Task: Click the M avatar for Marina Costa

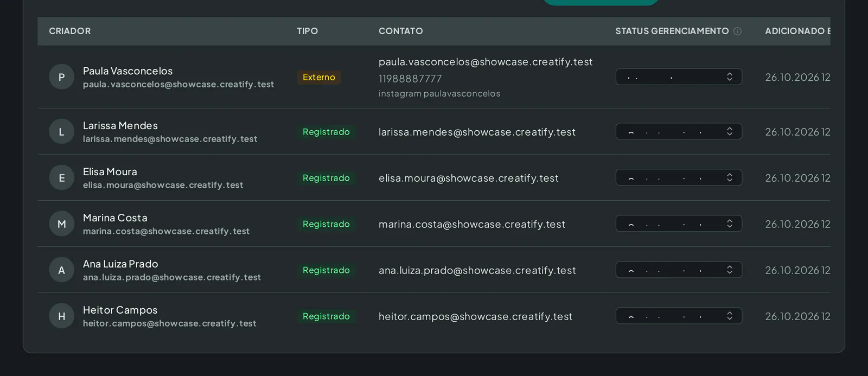Action: point(62,224)
